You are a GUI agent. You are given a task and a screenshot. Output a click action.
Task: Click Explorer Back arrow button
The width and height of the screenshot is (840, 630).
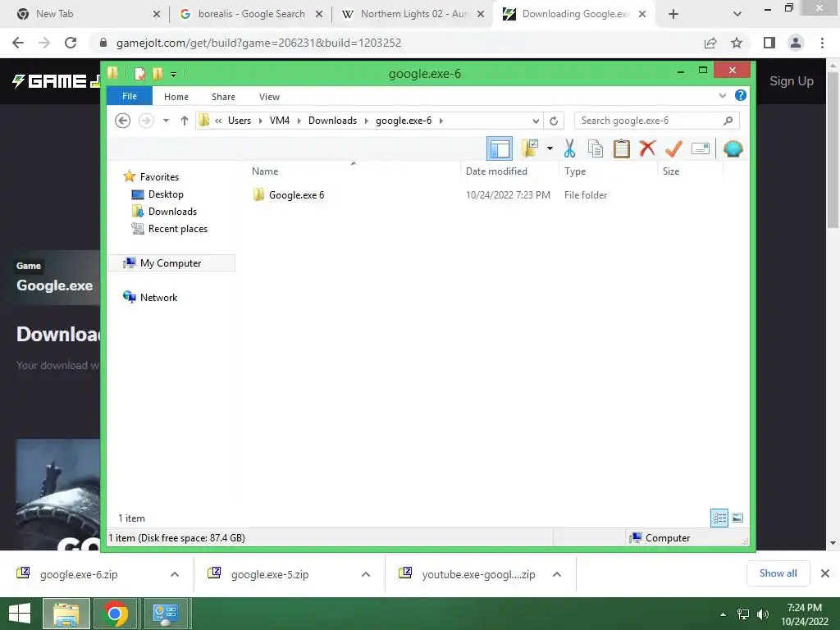(x=123, y=121)
